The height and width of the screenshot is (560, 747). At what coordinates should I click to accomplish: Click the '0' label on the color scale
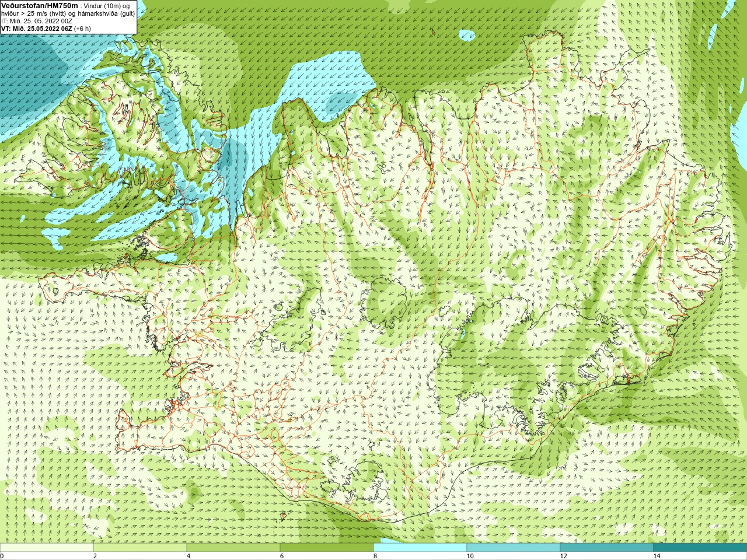2,556
